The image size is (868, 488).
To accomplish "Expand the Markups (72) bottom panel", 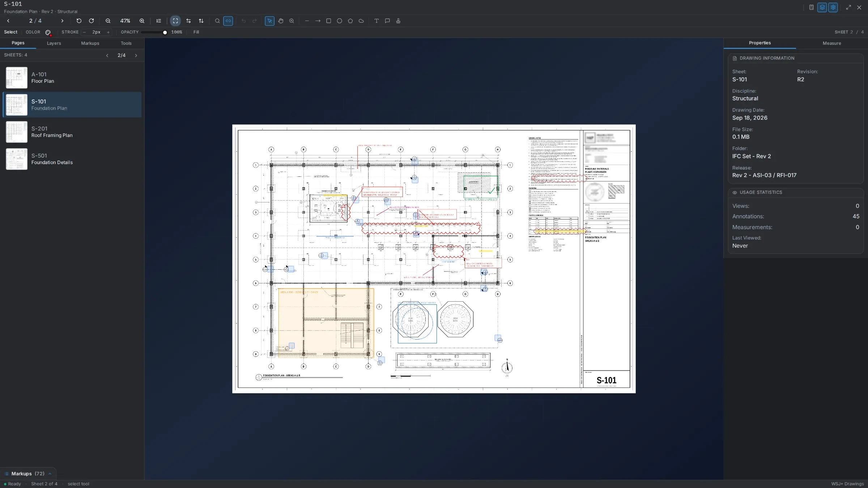I will [x=28, y=474].
